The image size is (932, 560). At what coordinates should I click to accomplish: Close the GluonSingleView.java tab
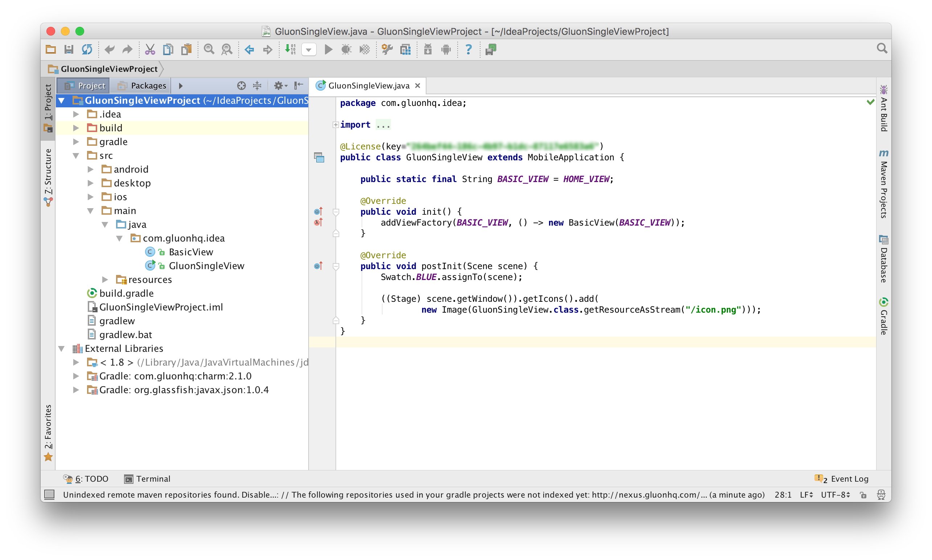point(417,86)
